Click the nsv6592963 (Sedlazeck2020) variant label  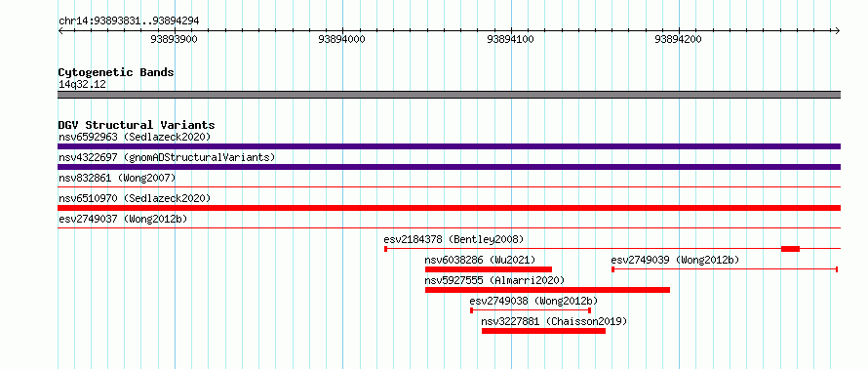pos(135,137)
